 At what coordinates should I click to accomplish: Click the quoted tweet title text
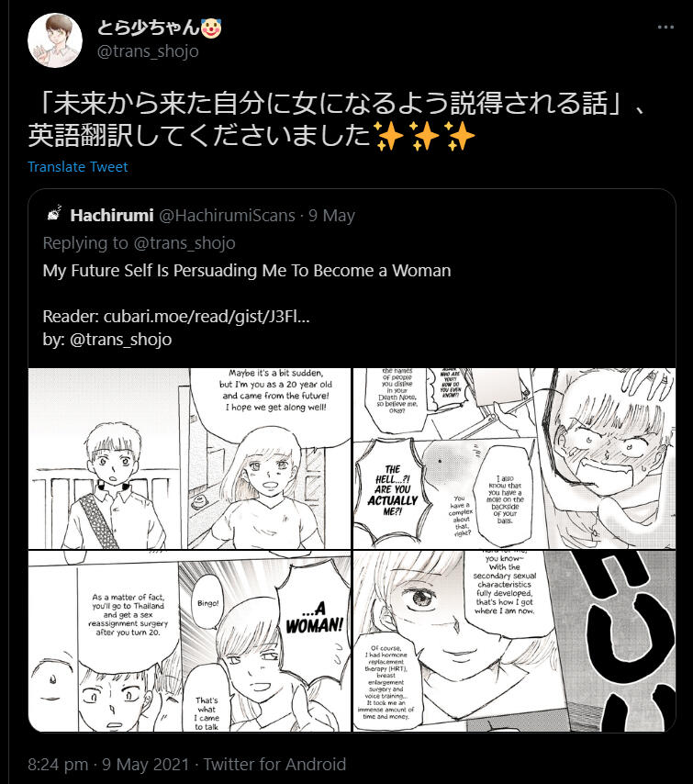pos(247,271)
